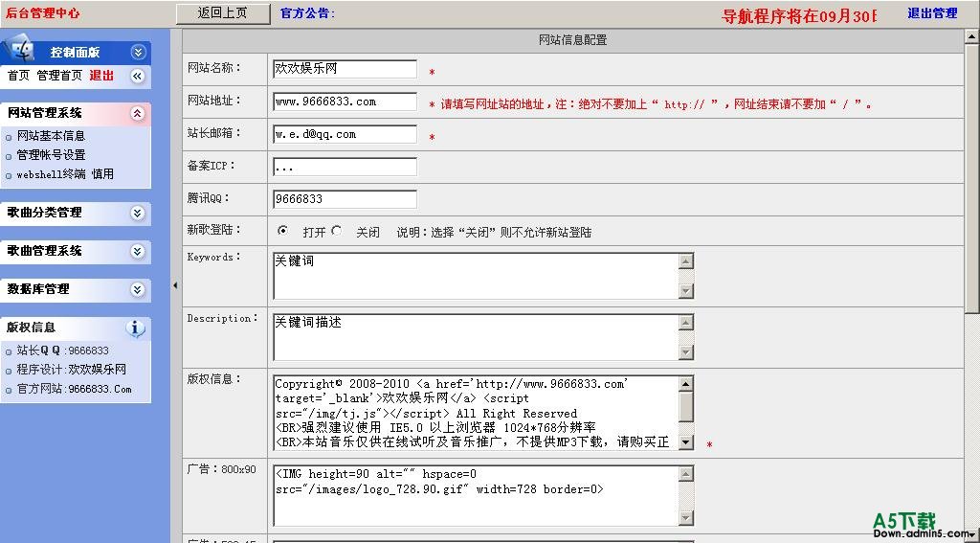Hide the sidebar with the splitter arrow
The height and width of the screenshot is (543, 980).
(175, 285)
